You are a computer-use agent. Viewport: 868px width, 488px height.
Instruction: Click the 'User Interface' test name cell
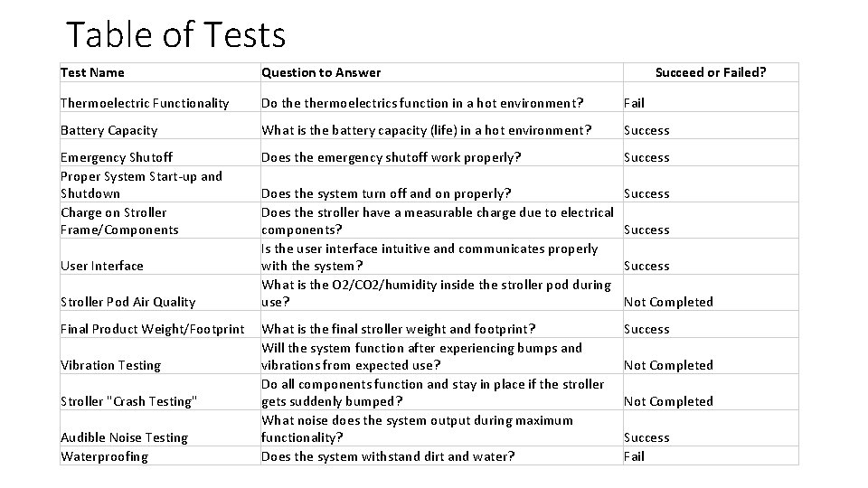pyautogui.click(x=102, y=266)
